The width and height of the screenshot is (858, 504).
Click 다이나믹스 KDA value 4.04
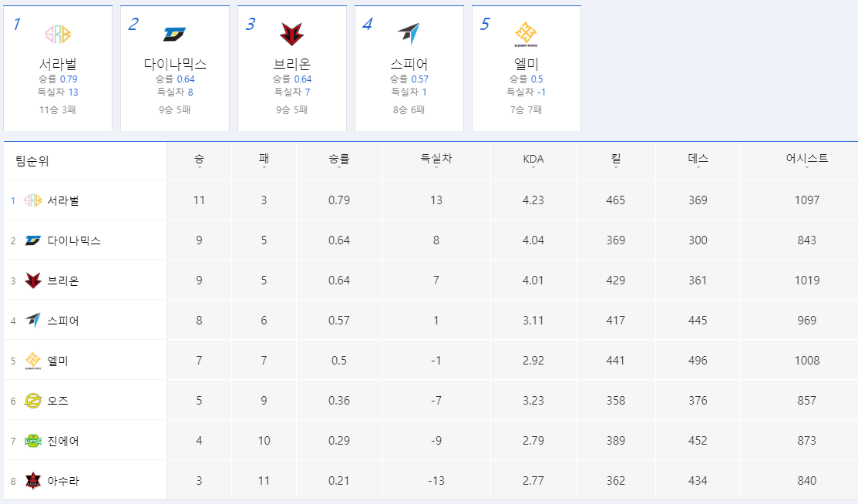point(533,240)
